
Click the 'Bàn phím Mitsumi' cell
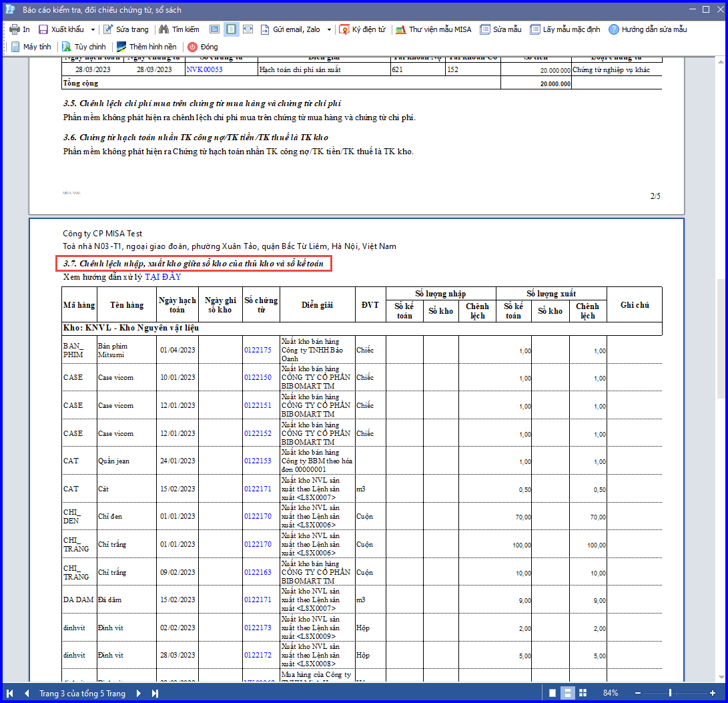pos(126,350)
